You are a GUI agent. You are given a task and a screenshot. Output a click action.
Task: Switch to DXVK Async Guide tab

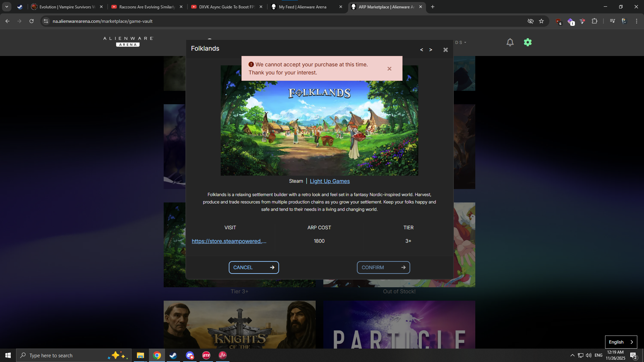227,7
